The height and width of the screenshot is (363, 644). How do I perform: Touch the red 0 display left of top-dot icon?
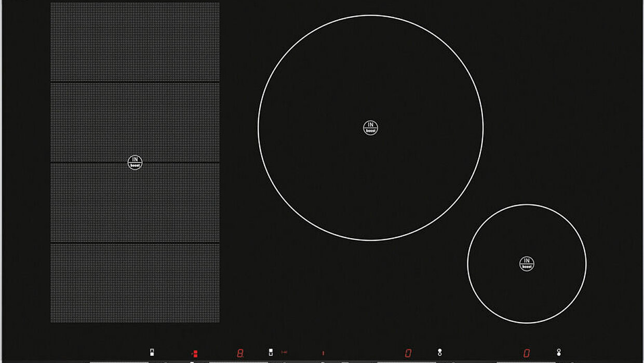tap(408, 353)
